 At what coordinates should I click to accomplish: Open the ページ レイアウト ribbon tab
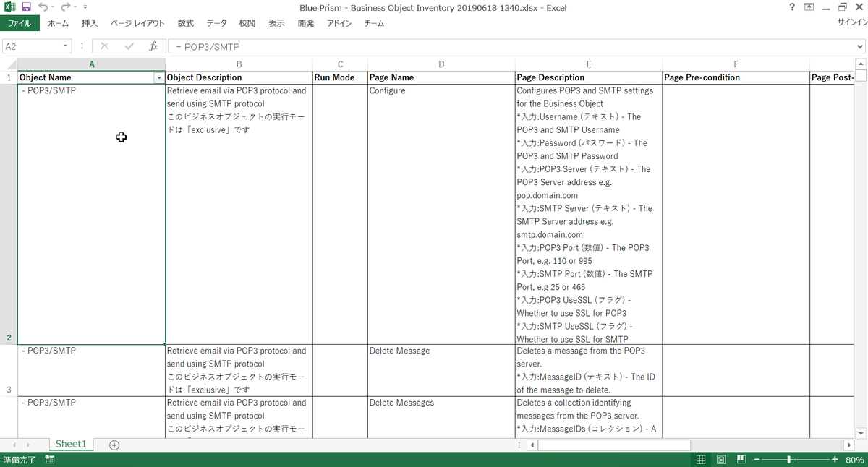137,23
